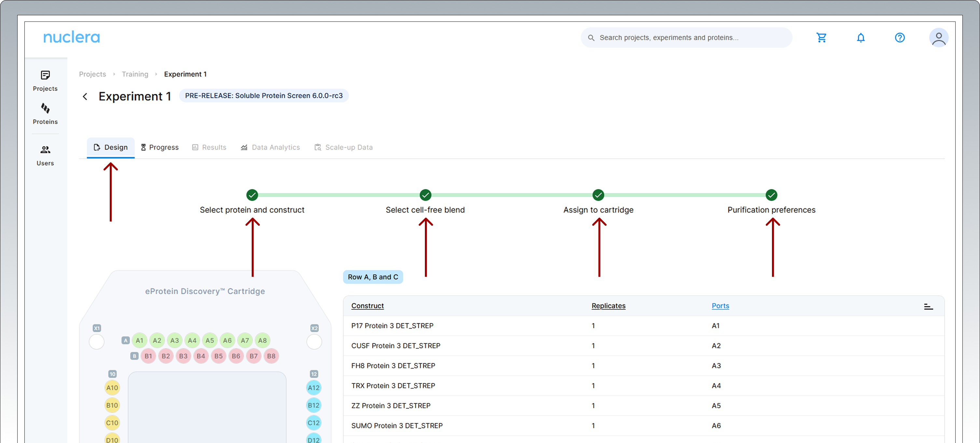Select the empty X1 port circle

[97, 342]
